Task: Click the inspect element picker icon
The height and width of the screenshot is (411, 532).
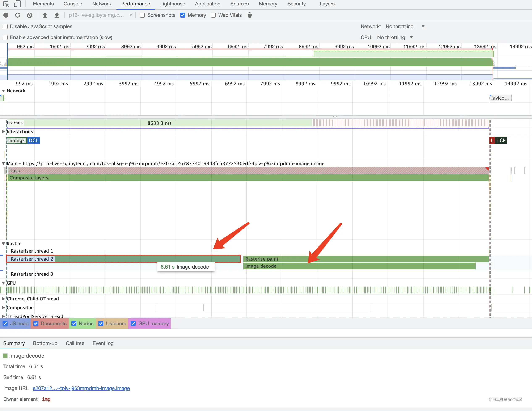Action: (6, 4)
